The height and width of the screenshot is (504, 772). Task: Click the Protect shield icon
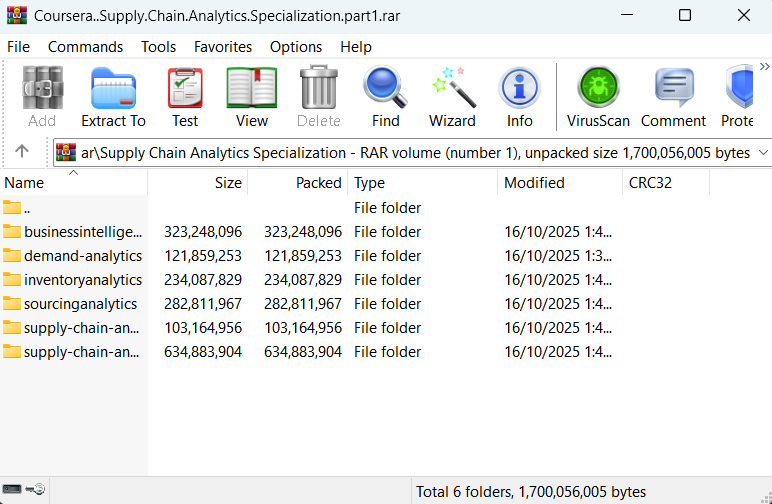click(738, 97)
